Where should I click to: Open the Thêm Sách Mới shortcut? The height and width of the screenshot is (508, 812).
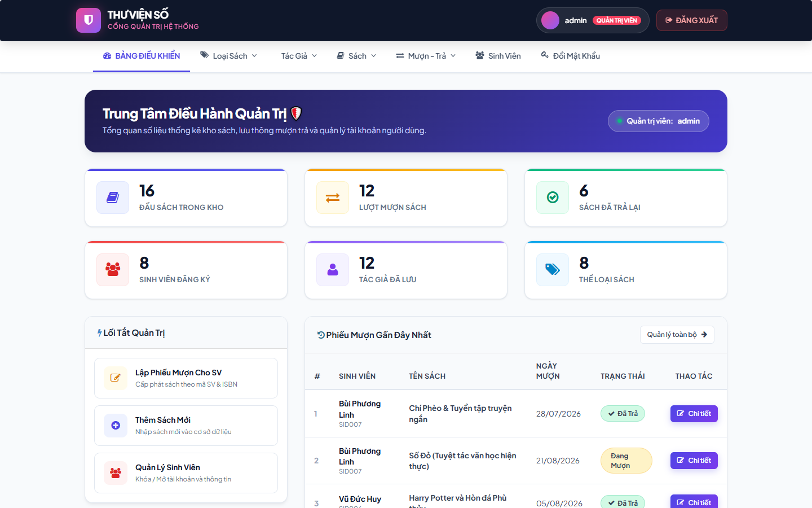(x=186, y=426)
